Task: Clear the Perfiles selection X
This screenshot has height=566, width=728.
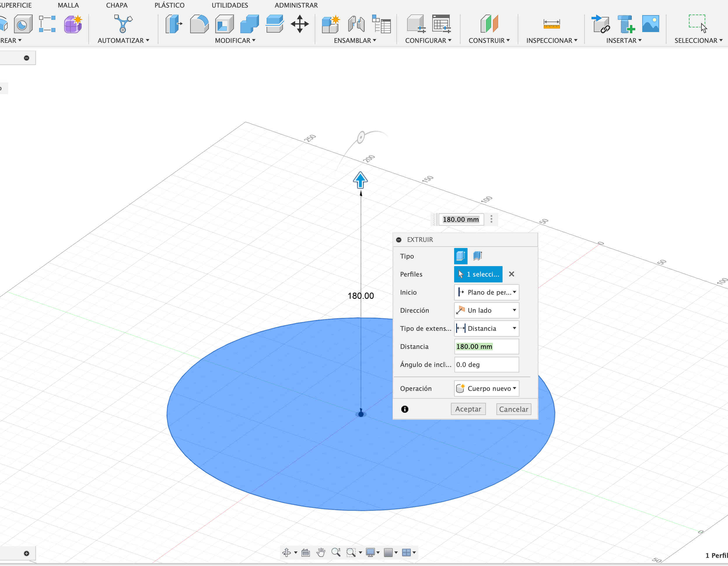Action: click(512, 274)
